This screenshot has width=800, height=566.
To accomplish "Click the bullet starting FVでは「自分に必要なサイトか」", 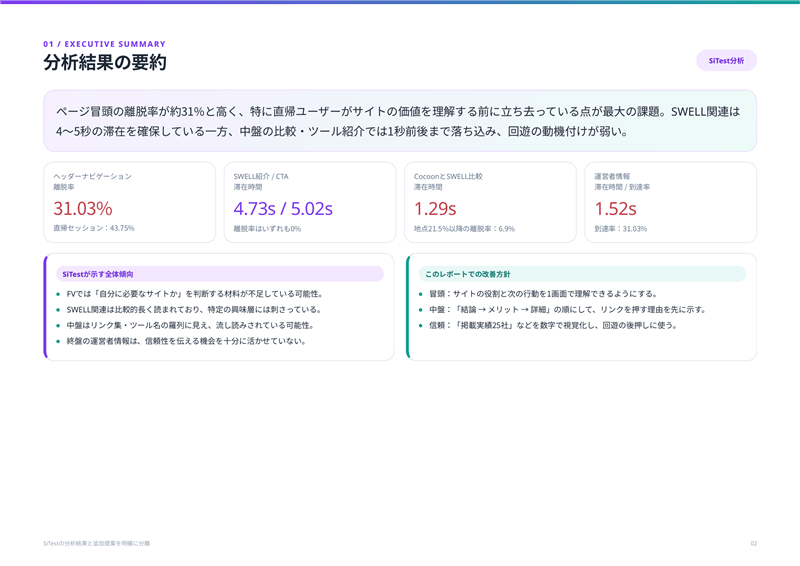I will pyautogui.click(x=194, y=294).
